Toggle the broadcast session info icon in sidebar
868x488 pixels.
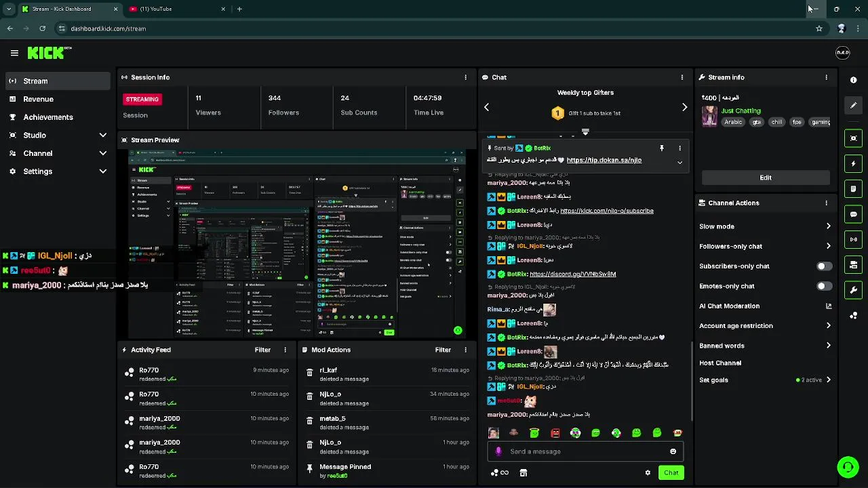(854, 239)
